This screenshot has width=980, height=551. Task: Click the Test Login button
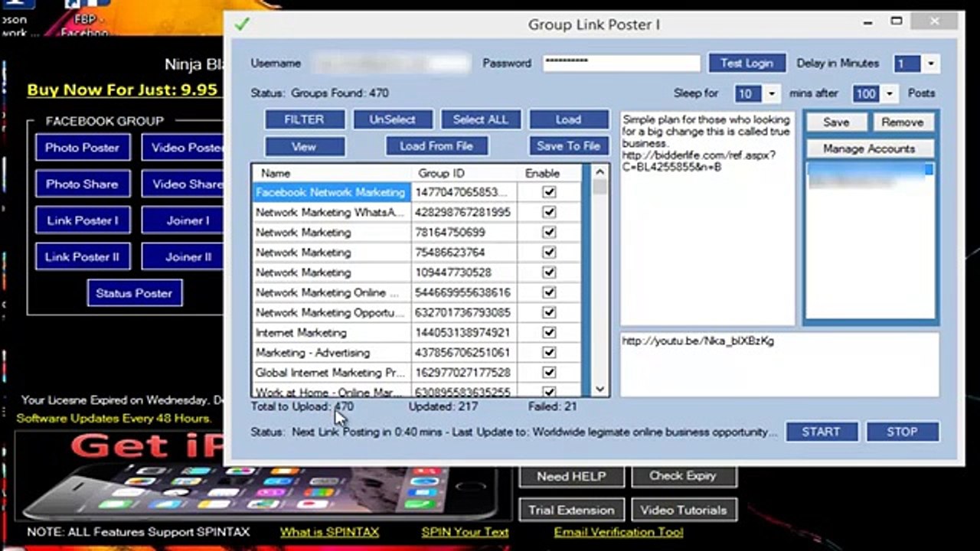(746, 64)
